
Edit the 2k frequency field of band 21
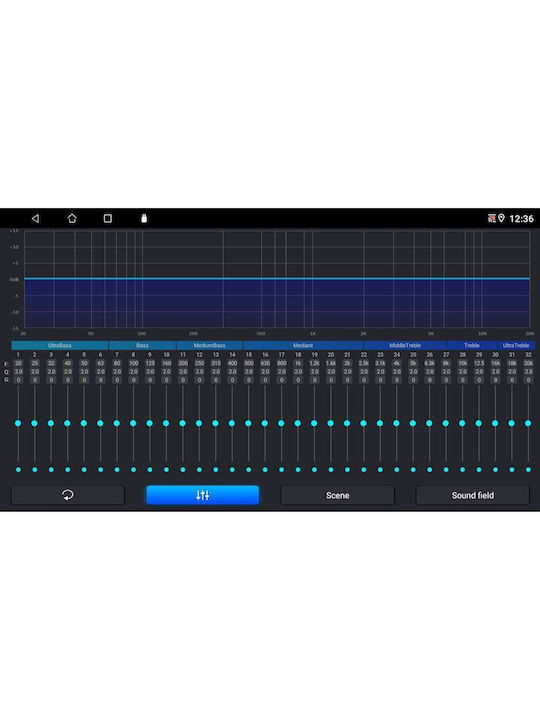click(347, 363)
